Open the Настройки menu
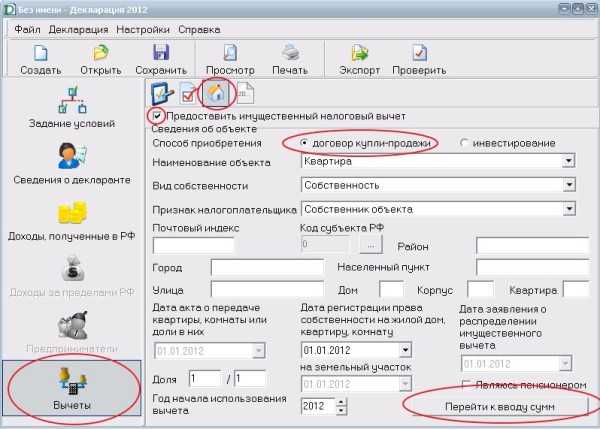The image size is (600, 429). click(143, 29)
